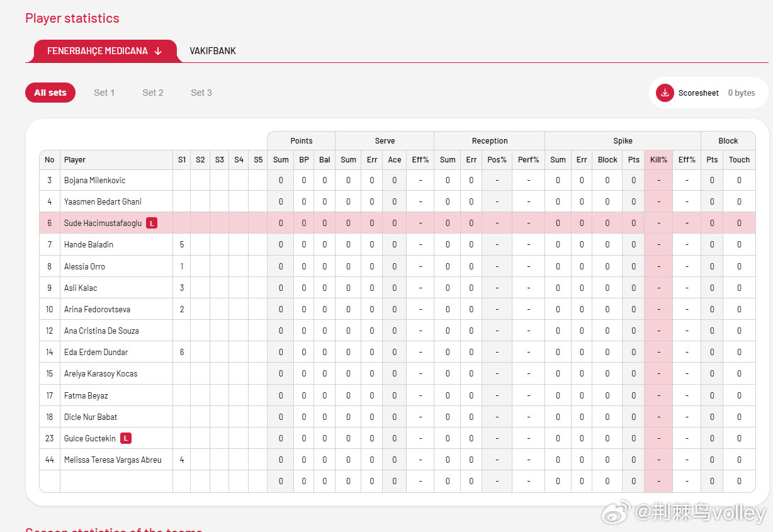Click the Ace column header
Image resolution: width=773 pixels, height=532 pixels.
click(395, 160)
